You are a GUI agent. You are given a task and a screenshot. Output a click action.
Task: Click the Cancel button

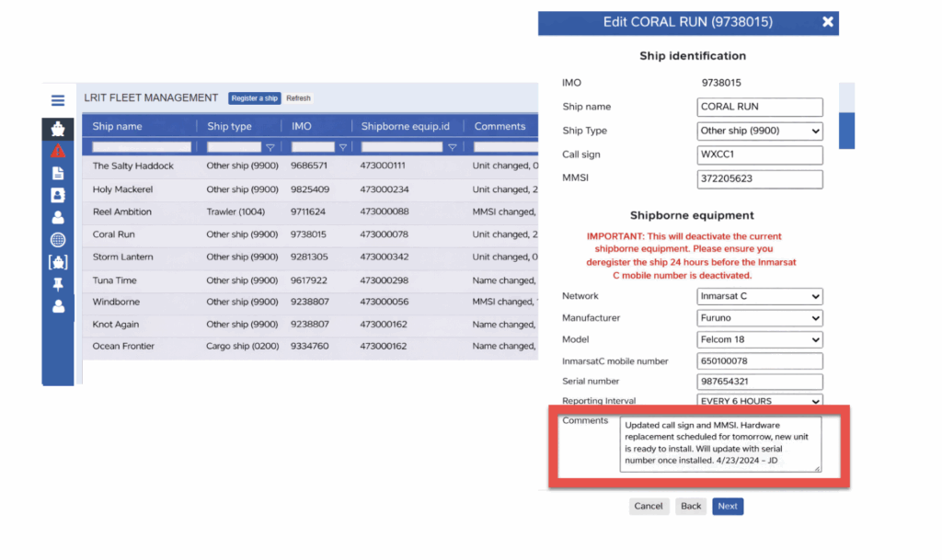point(649,506)
